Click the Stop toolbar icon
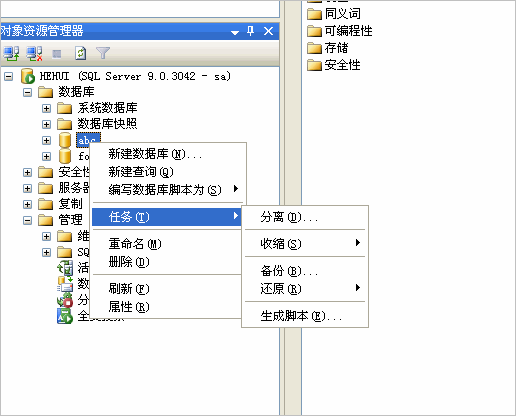 coord(57,54)
